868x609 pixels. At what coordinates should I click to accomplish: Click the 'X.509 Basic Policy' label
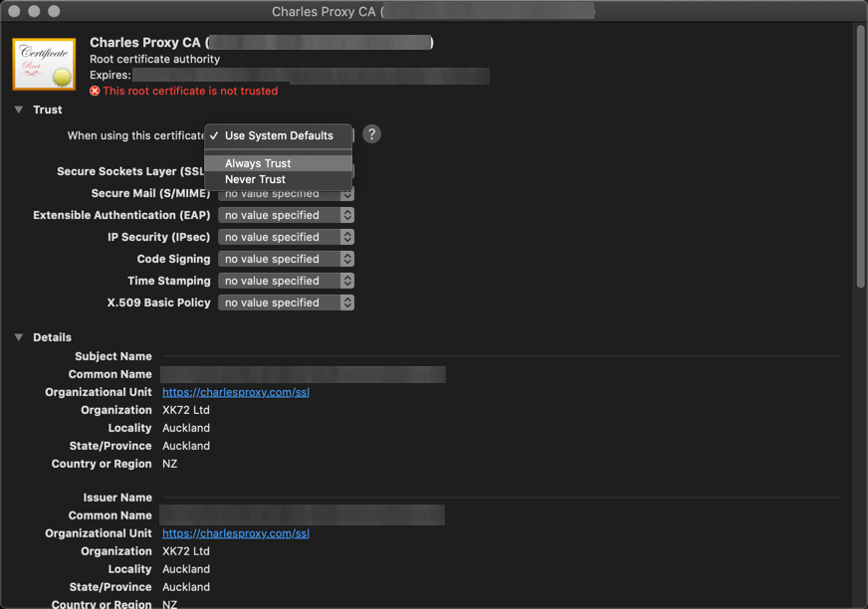coord(159,303)
